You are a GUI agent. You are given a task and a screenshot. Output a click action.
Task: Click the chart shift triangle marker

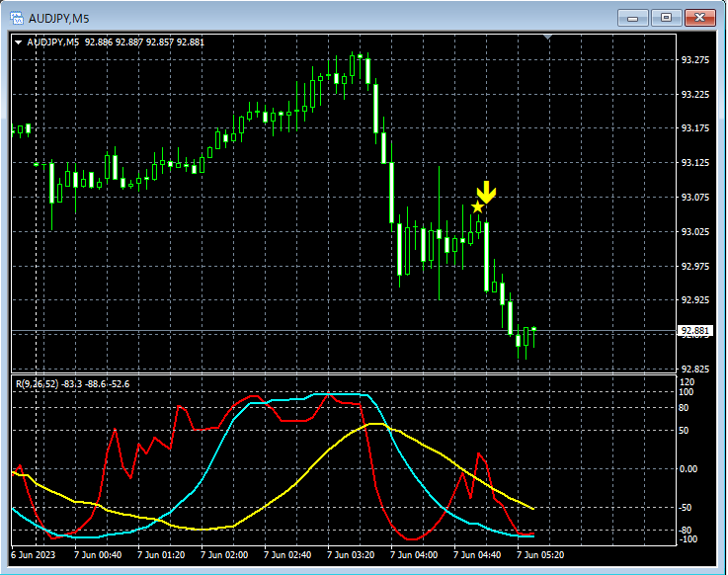[548, 37]
